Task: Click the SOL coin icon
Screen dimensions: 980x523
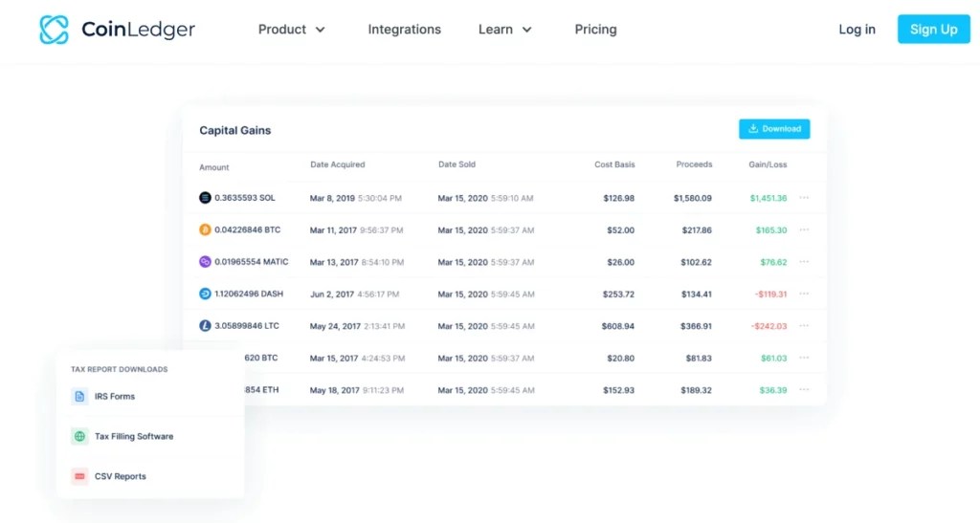Action: (x=205, y=198)
